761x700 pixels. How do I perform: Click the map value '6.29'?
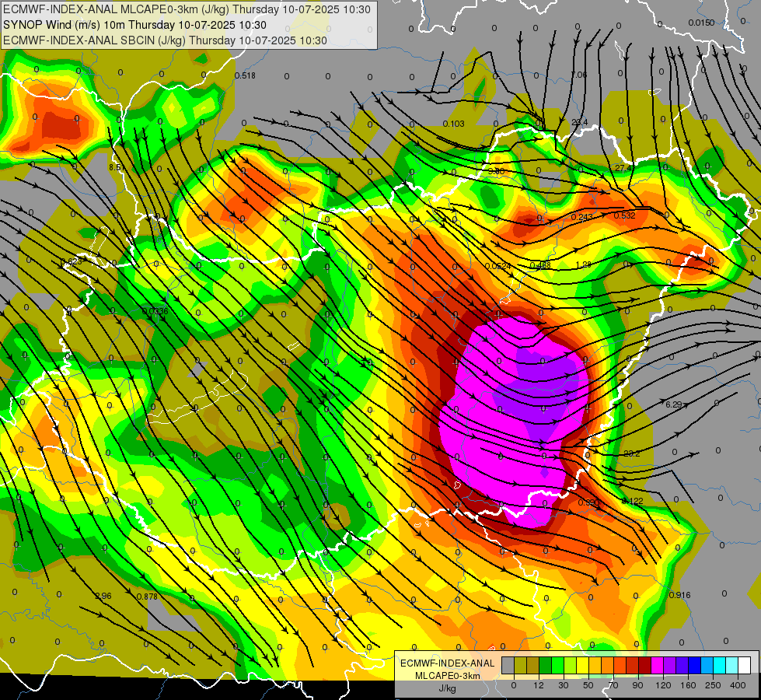(674, 404)
